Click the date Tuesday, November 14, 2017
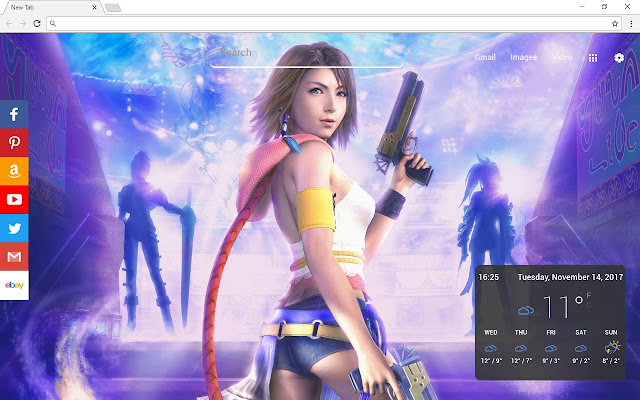This screenshot has width=640, height=400. point(570,277)
